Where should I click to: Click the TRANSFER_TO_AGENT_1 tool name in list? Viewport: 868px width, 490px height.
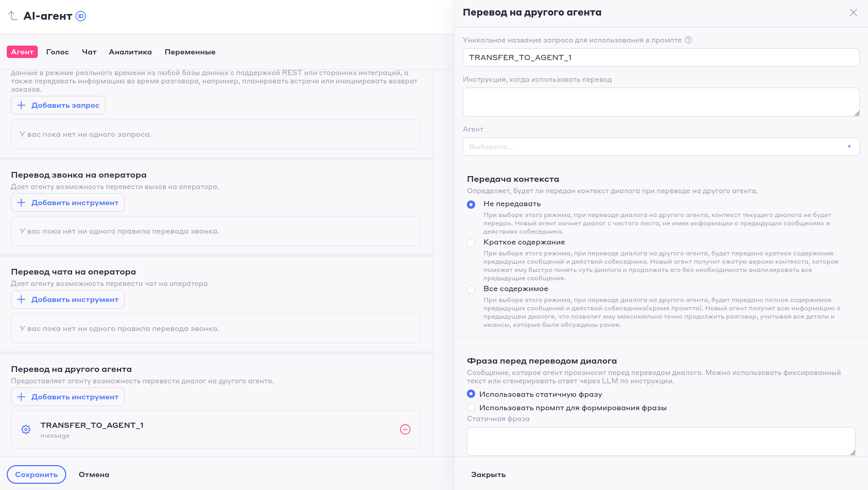pyautogui.click(x=92, y=425)
